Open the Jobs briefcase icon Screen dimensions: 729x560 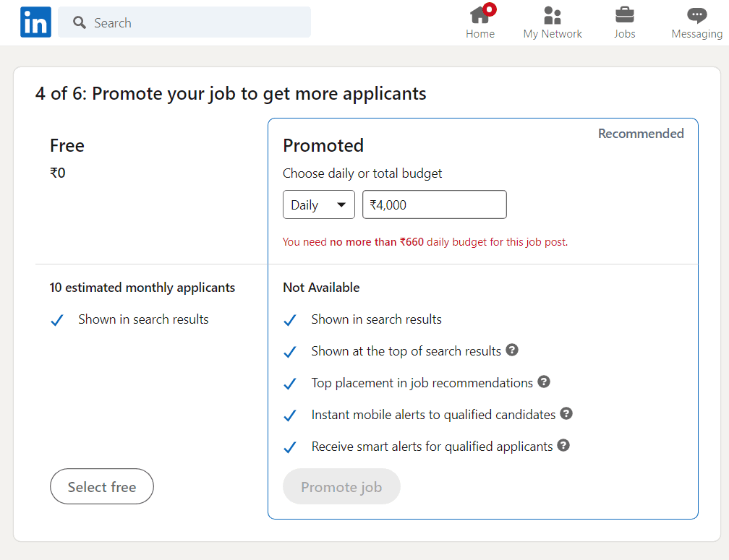(624, 15)
